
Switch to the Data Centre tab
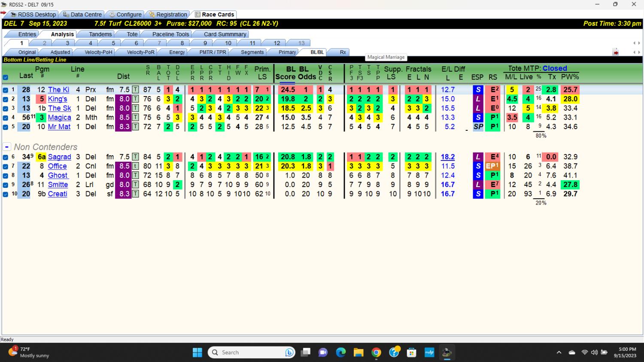pyautogui.click(x=82, y=14)
